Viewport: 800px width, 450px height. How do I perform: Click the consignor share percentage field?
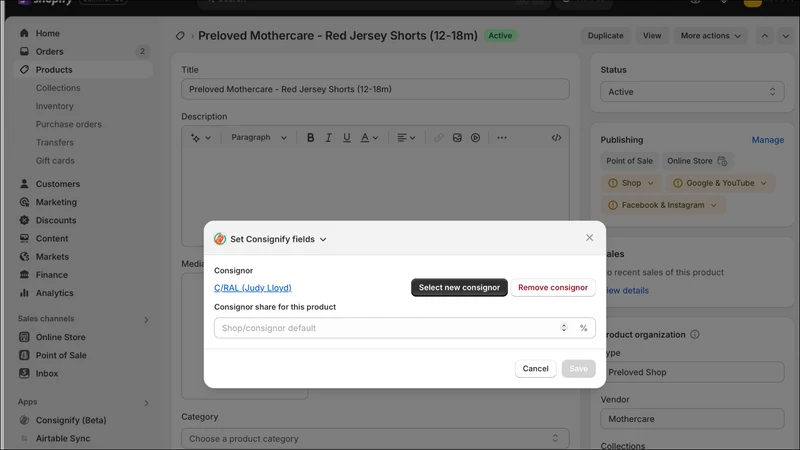click(x=405, y=328)
